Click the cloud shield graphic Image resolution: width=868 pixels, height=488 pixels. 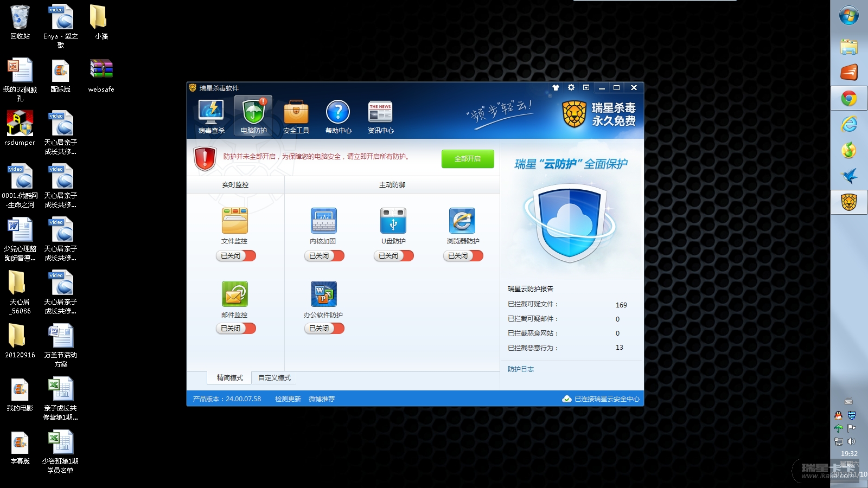tap(570, 222)
